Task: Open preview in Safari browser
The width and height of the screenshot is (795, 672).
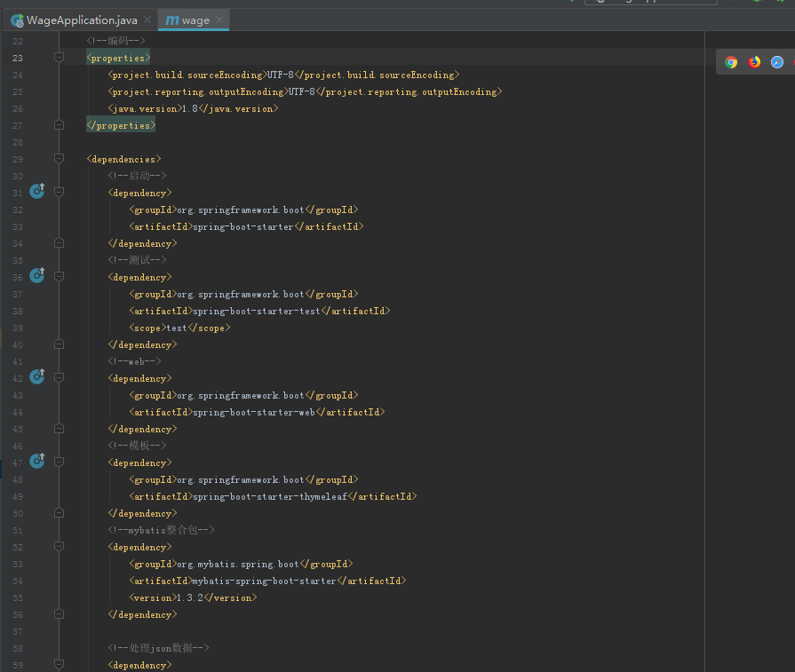Action: point(777,62)
